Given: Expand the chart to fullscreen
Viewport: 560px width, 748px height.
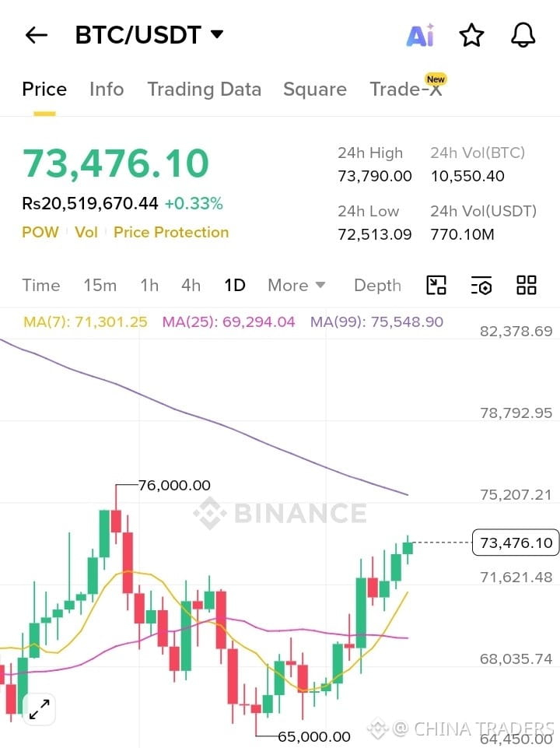Looking at the screenshot, I should 39,709.
